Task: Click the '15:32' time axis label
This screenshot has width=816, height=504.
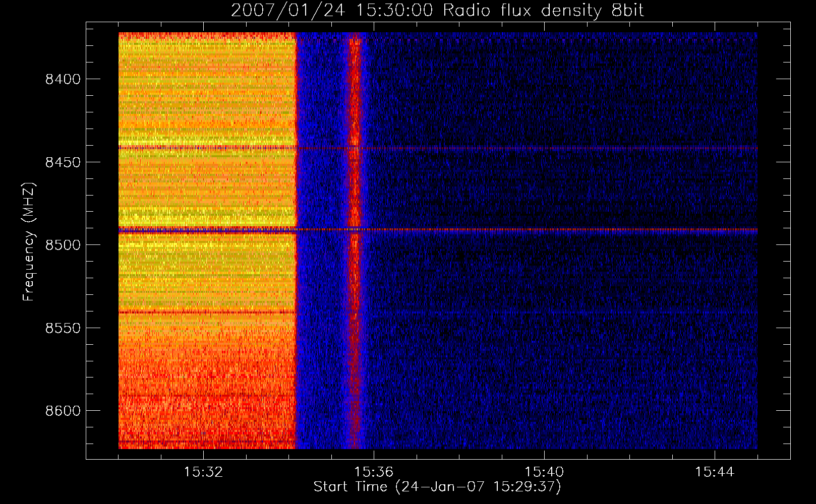Action: coord(203,472)
